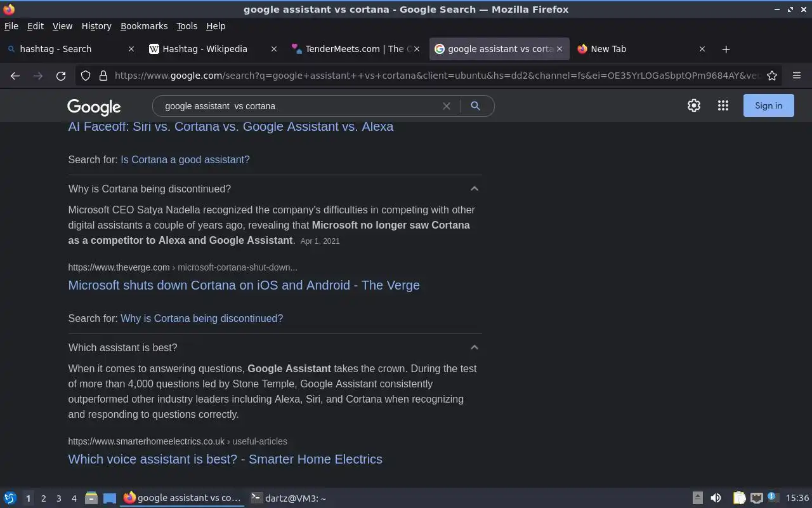Search for 'Why is Cortana being discontinued?' link
812x508 pixels.
202,318
